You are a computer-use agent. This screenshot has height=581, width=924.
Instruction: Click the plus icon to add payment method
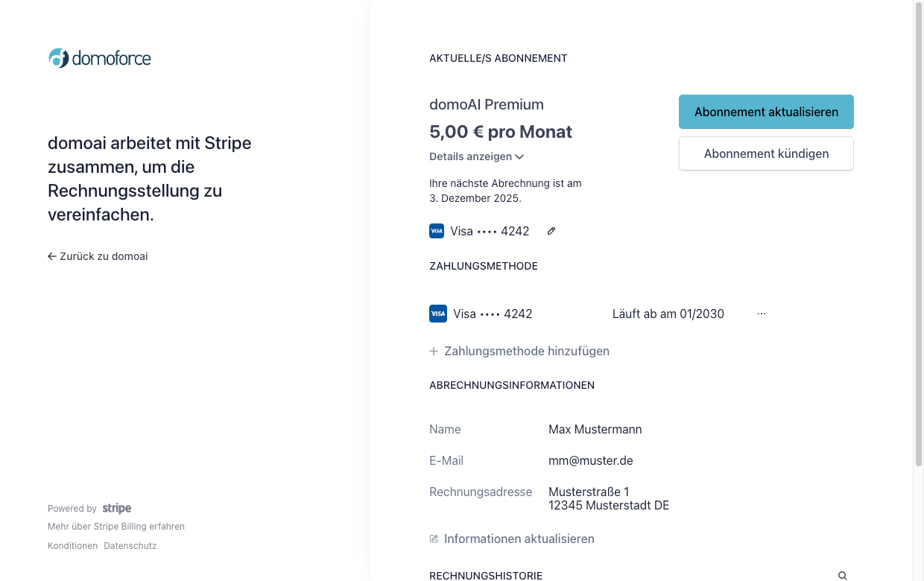(433, 351)
